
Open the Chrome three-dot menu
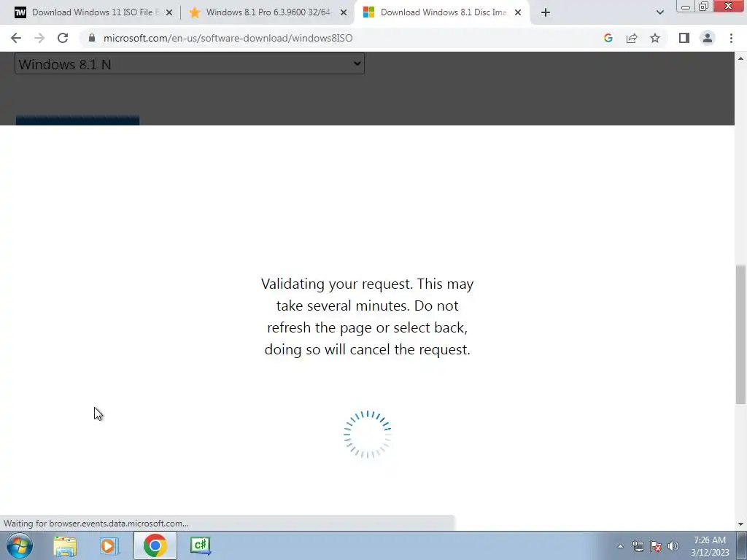click(x=731, y=38)
